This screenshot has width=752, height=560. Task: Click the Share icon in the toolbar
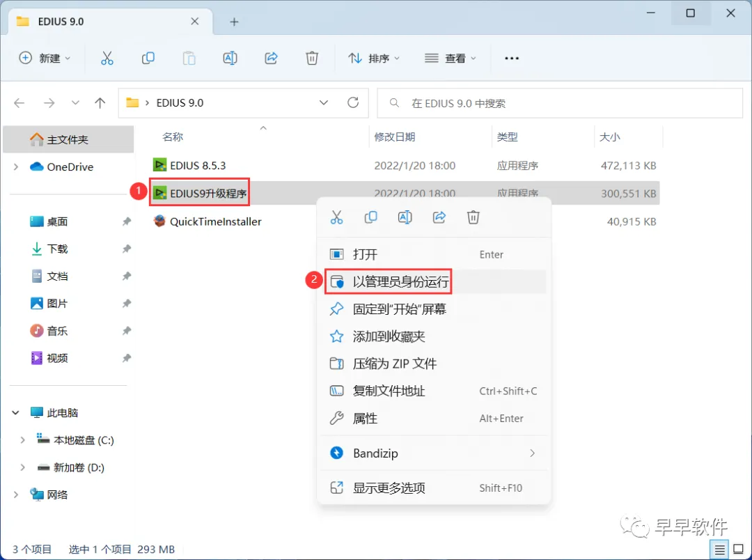coord(272,58)
